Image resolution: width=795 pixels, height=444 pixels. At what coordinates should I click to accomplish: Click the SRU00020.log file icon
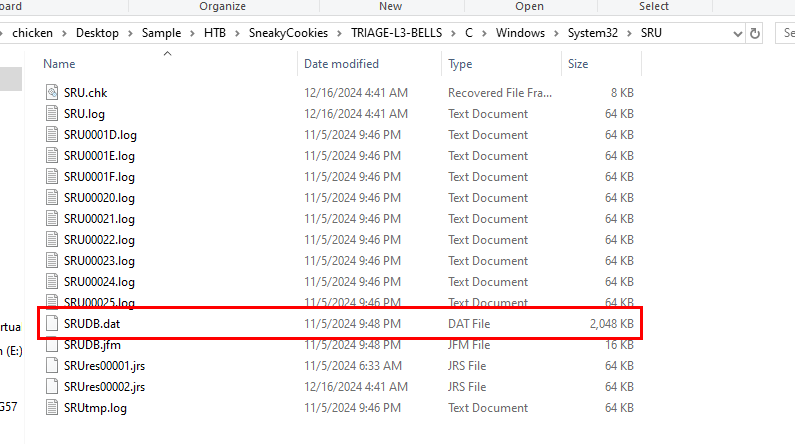pos(53,198)
